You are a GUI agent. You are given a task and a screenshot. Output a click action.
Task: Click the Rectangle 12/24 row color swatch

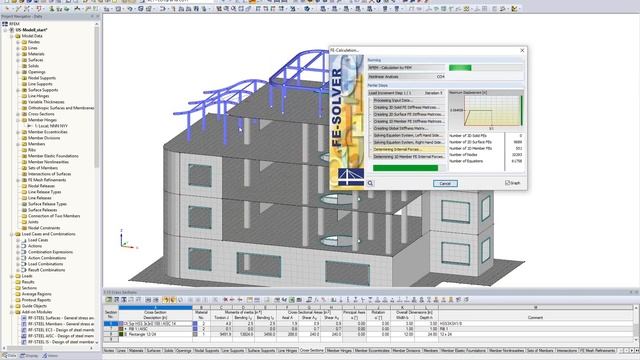pyautogui.click(x=121, y=334)
